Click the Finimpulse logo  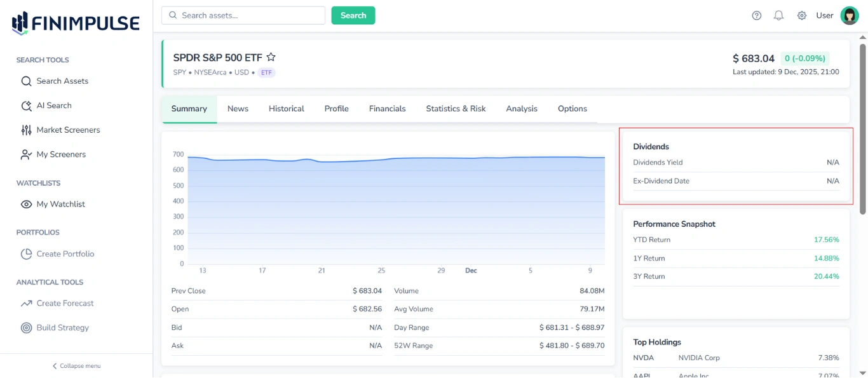pyautogui.click(x=76, y=24)
